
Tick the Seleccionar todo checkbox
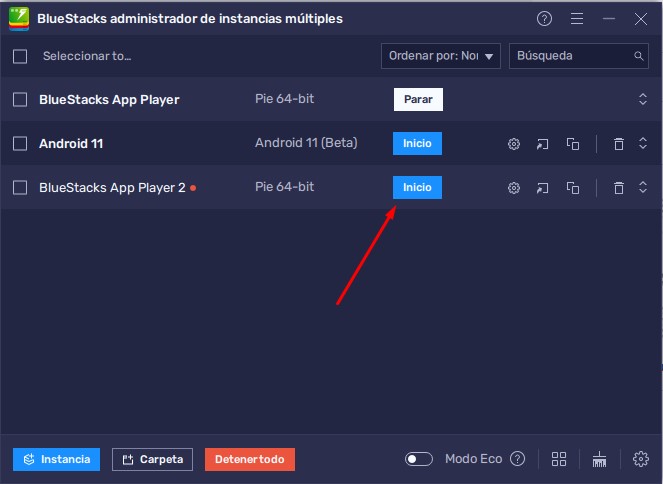[20, 56]
